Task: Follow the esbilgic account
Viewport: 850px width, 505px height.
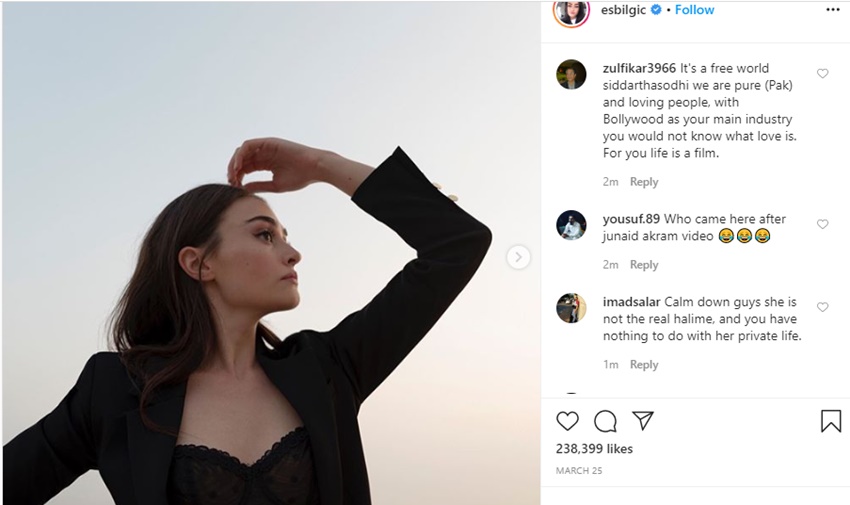Action: [694, 10]
